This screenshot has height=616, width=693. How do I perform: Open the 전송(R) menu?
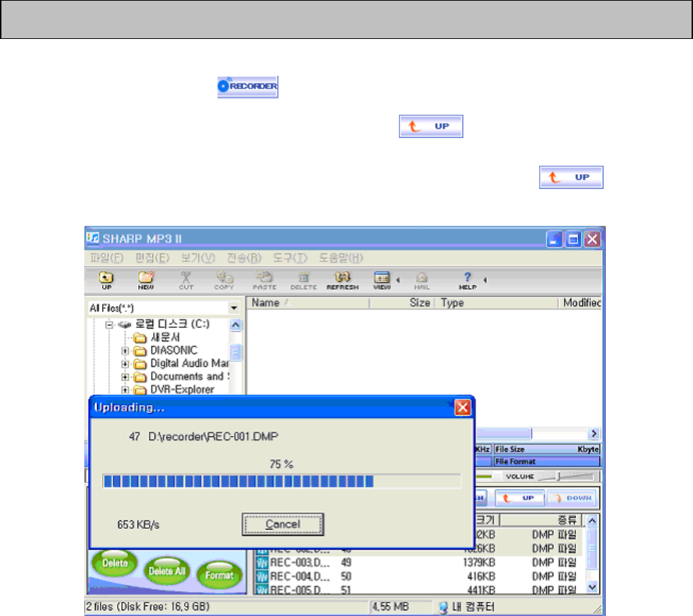[x=244, y=258]
